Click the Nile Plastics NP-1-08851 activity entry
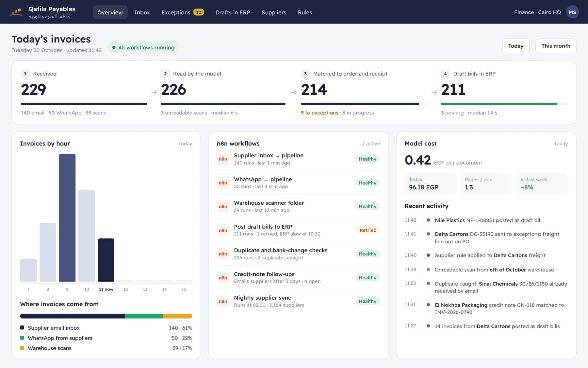The width and height of the screenshot is (588, 368). [x=486, y=220]
